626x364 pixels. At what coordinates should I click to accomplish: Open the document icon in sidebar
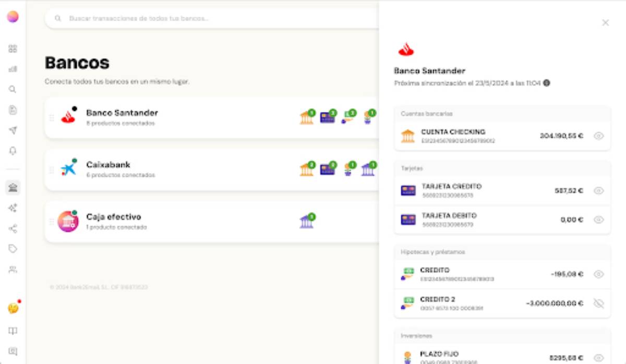13,110
